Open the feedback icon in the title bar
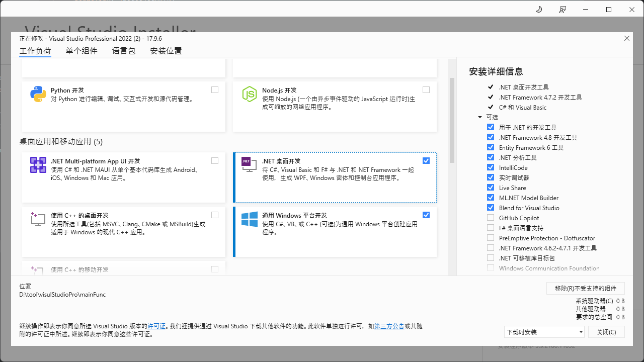The image size is (644, 362). pyautogui.click(x=562, y=10)
